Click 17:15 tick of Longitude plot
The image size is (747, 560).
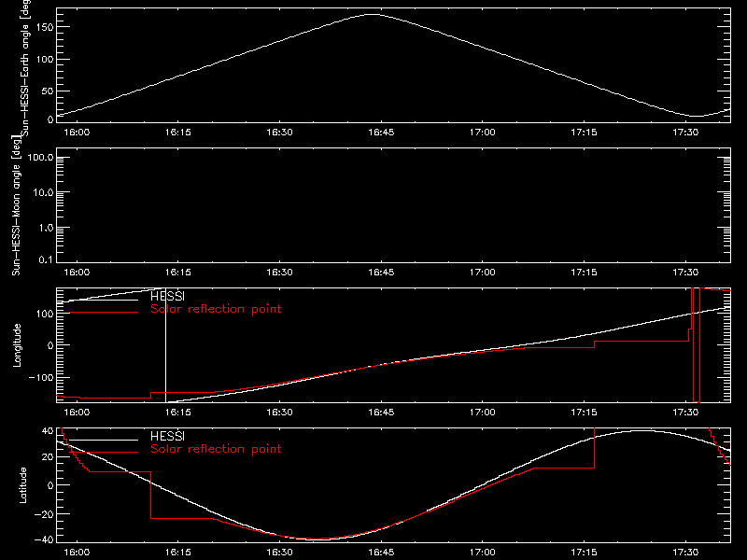585,413
